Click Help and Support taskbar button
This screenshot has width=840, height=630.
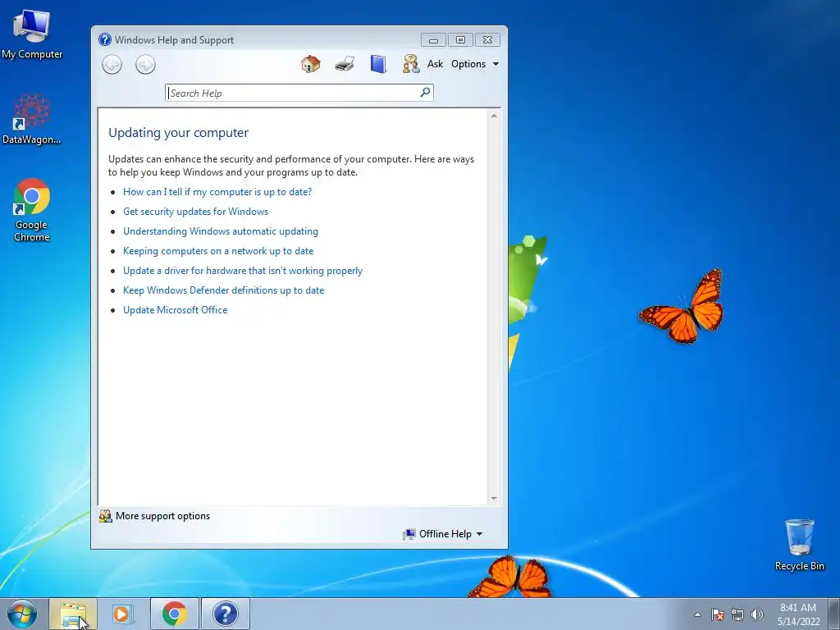point(225,614)
